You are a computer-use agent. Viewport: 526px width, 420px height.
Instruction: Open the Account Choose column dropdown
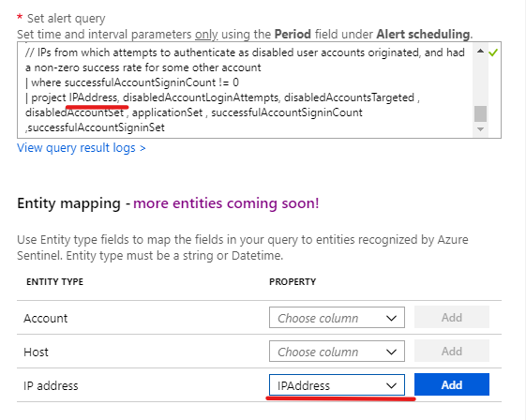click(x=337, y=318)
